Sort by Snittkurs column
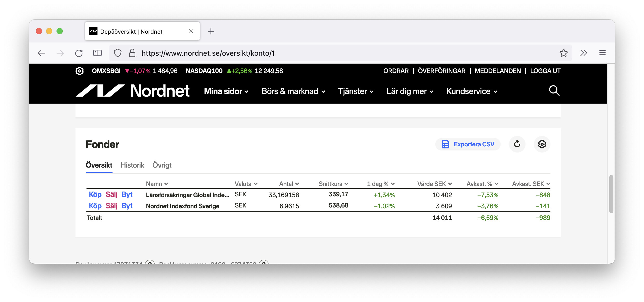This screenshot has height=302, width=644. coord(333,184)
